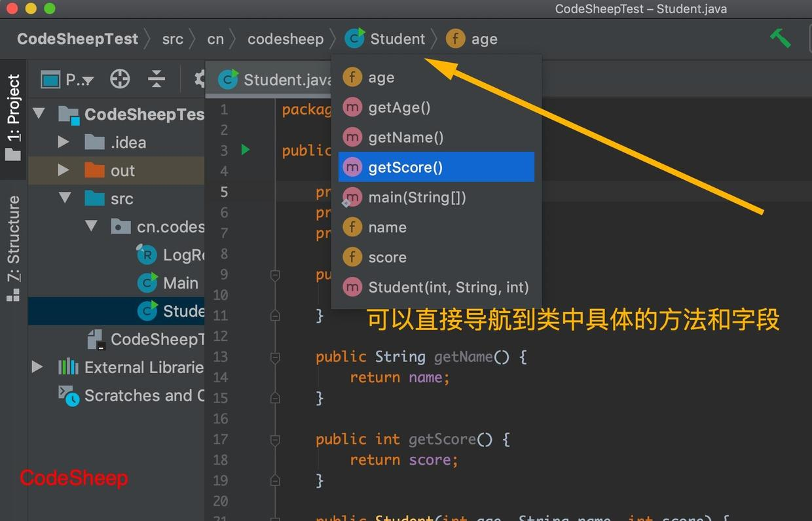Select Student class in project tree

[117, 311]
